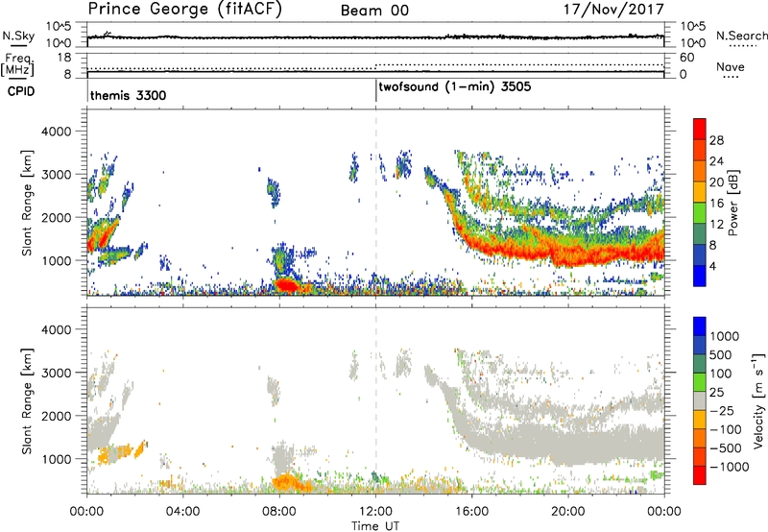Click the dashed 12:00 line in power panel
The width and height of the screenshot is (768, 532).
(375, 203)
